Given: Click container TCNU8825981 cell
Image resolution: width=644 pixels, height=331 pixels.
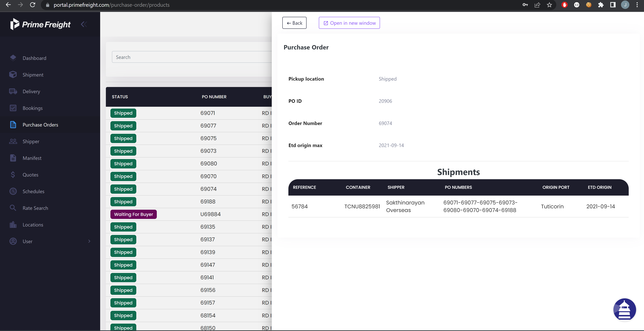Looking at the screenshot, I should pyautogui.click(x=362, y=206).
